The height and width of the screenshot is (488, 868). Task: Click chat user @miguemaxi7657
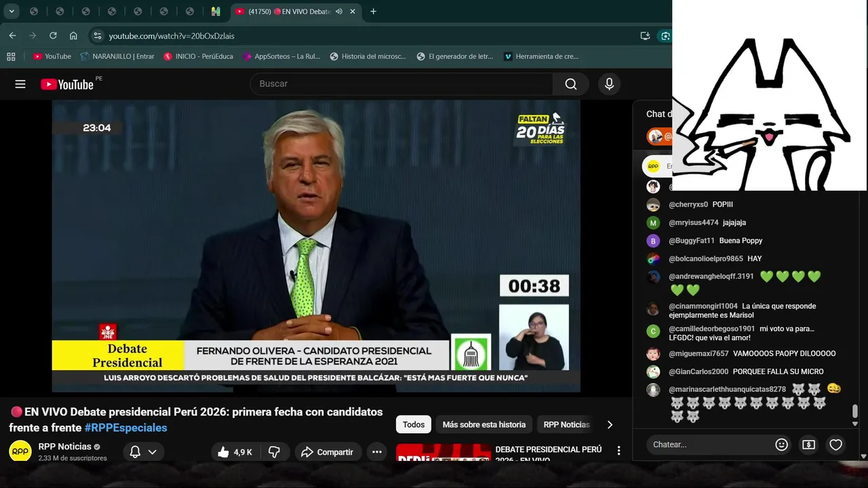click(x=698, y=354)
